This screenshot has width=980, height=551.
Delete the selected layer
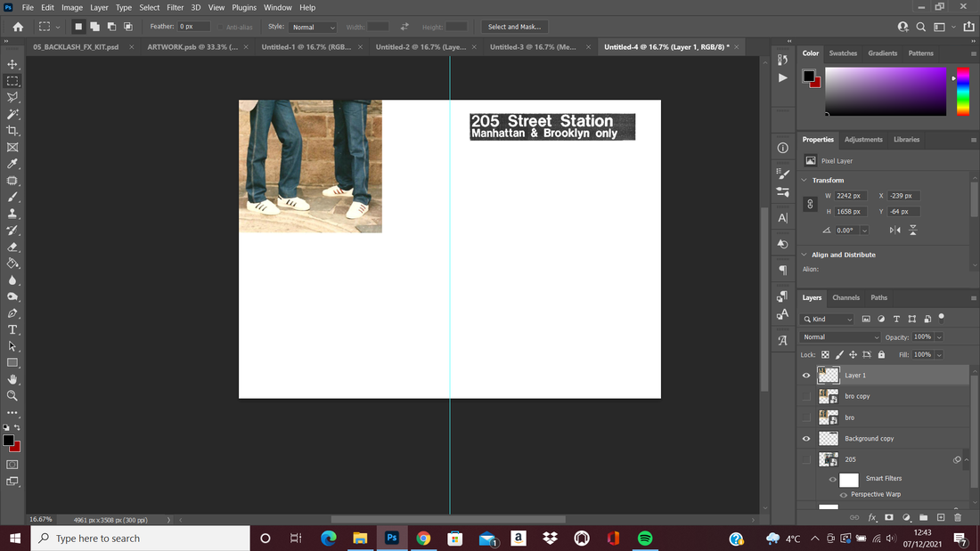tap(958, 517)
